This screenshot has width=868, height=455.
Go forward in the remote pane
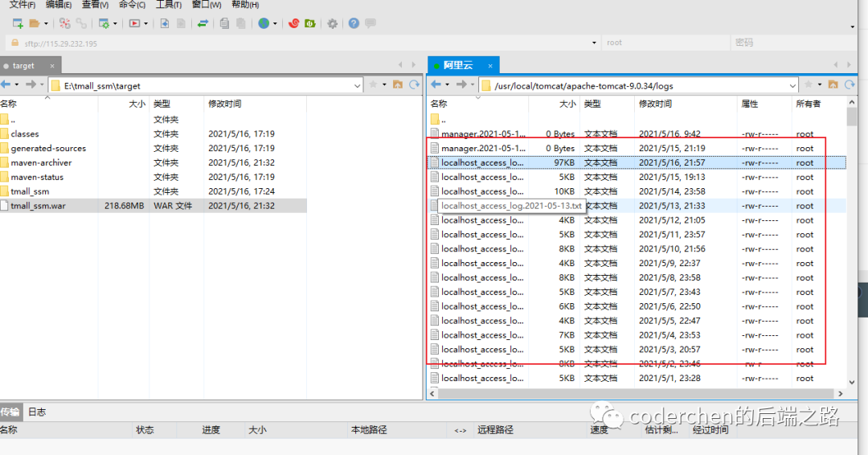461,84
